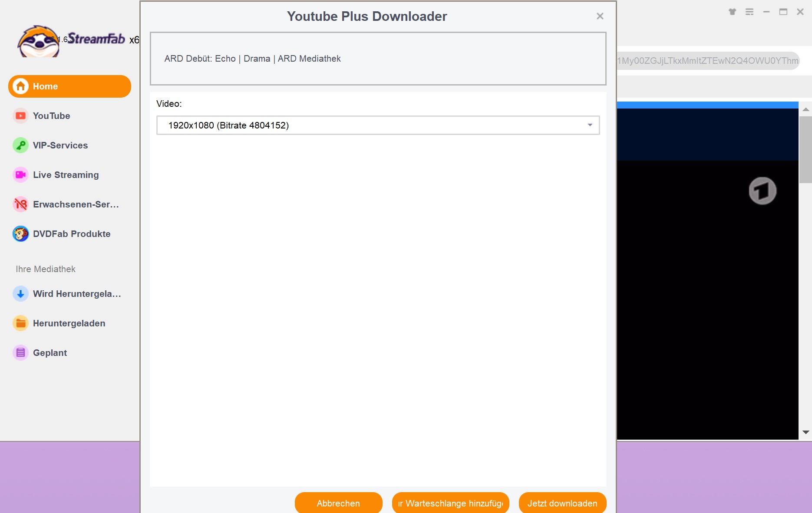Click the YouTube play icon

click(20, 116)
